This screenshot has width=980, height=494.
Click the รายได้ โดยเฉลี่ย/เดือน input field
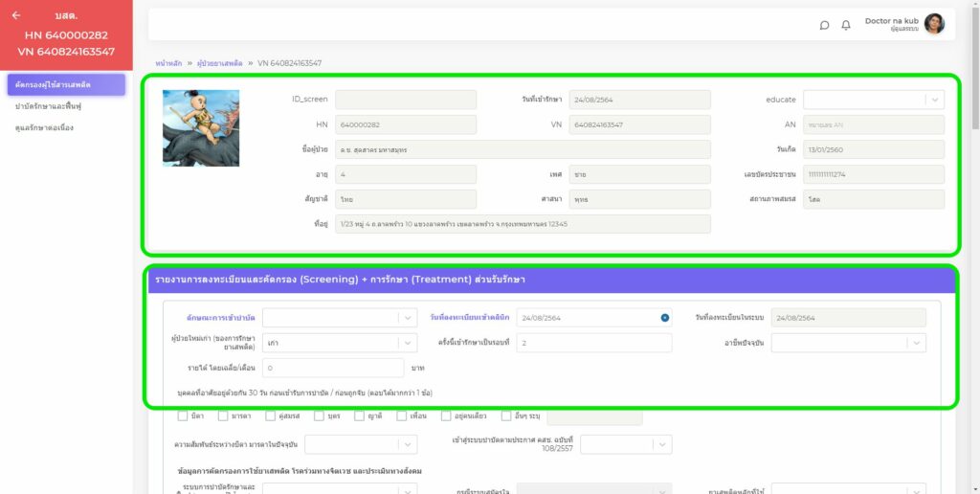[x=333, y=368]
